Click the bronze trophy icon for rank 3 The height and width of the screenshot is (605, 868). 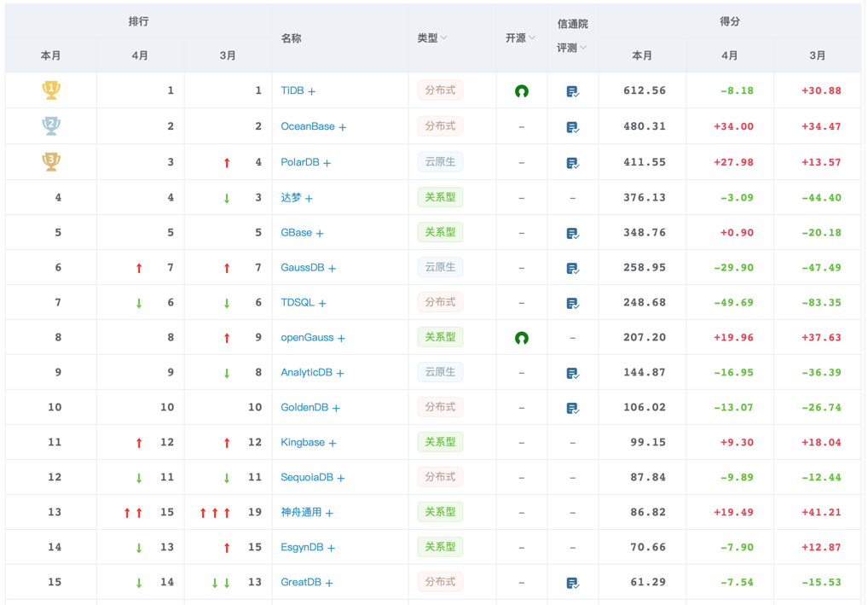51,161
